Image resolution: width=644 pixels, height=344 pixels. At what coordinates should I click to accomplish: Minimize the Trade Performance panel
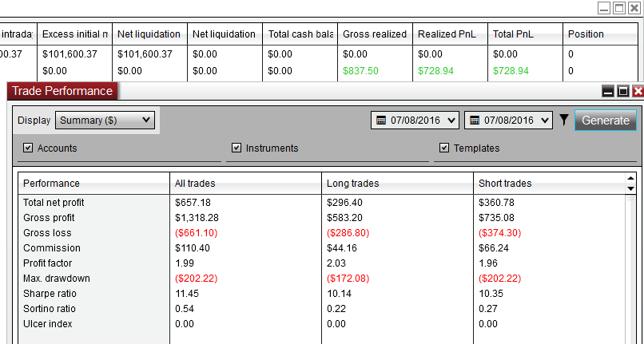[608, 92]
